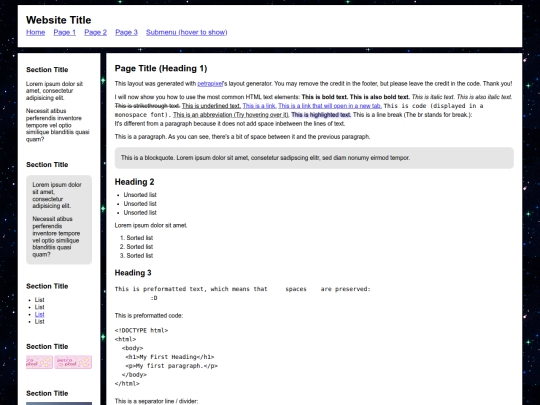
Task: Click the '<!DOCTYPE html>' code line
Action: point(141,331)
